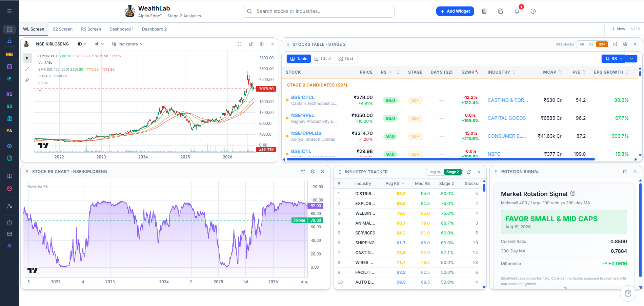Open the NSE:RPEL stock link
644x306 pixels.
(303, 115)
